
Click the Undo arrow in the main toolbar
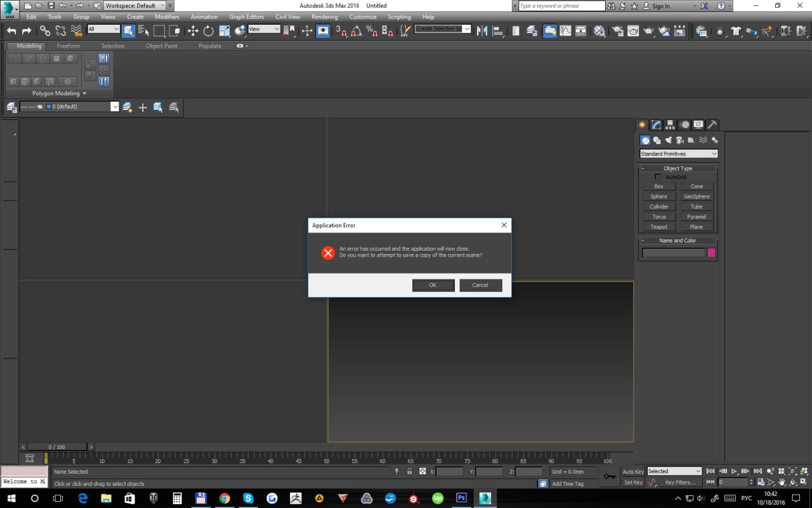pos(11,30)
